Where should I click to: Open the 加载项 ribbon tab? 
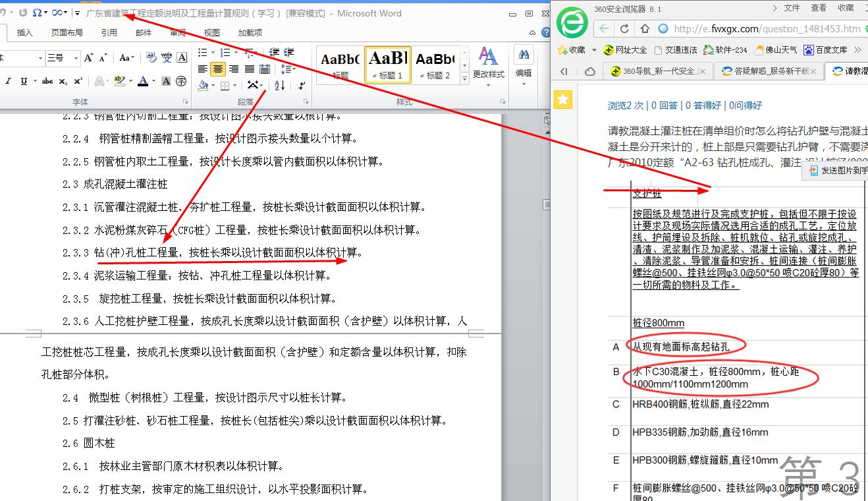click(x=250, y=32)
